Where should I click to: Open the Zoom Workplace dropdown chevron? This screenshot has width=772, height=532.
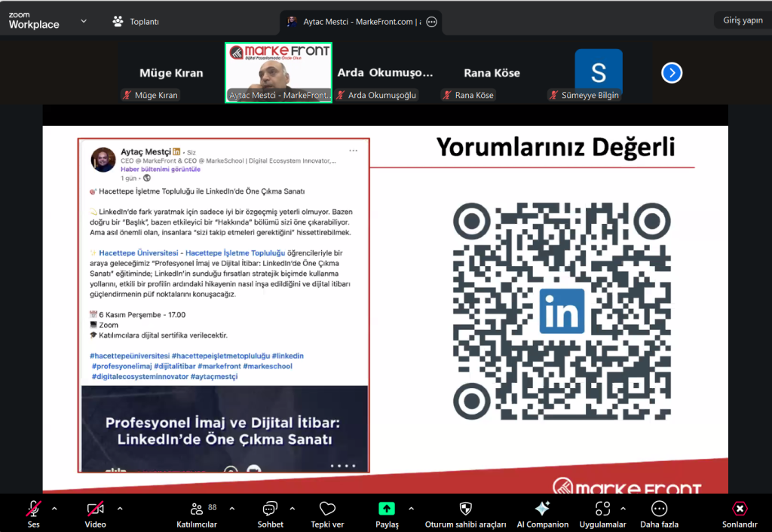coord(83,21)
